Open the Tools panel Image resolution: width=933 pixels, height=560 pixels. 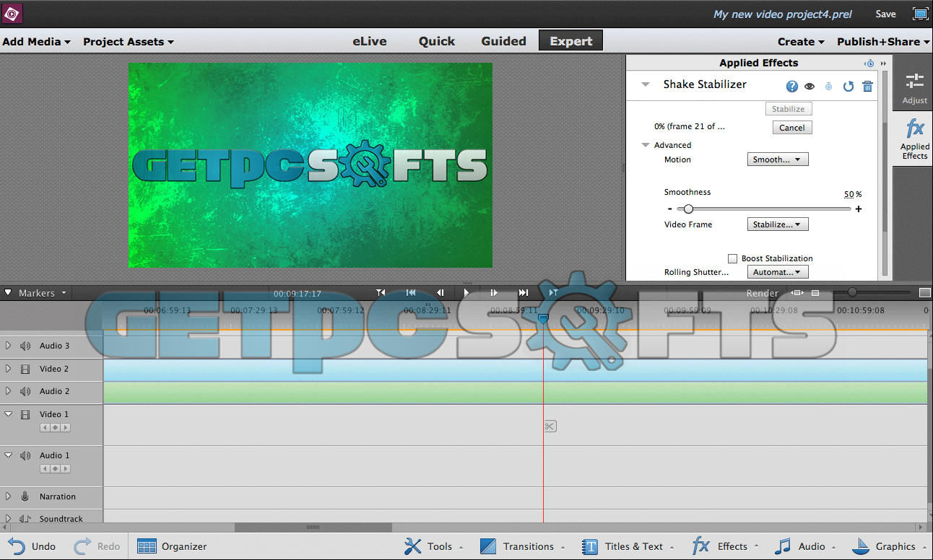(x=433, y=546)
